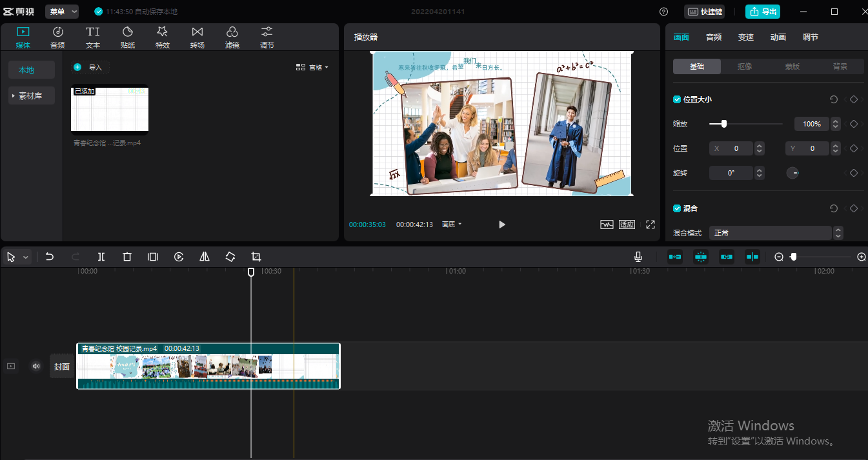Open the 特效 effects tab

pos(163,37)
